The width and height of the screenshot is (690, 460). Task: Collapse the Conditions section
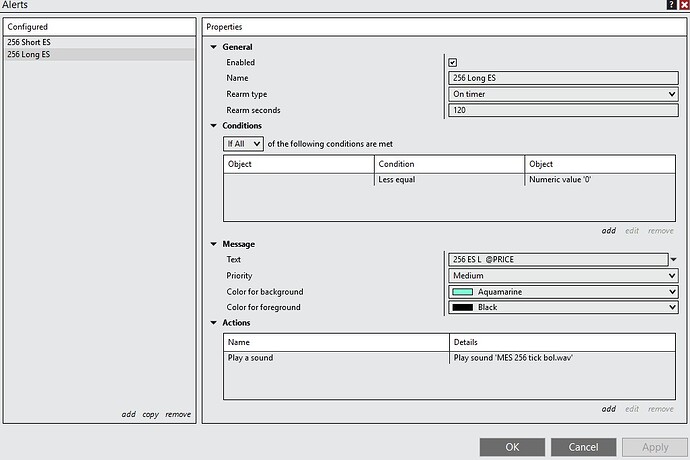[x=213, y=125]
